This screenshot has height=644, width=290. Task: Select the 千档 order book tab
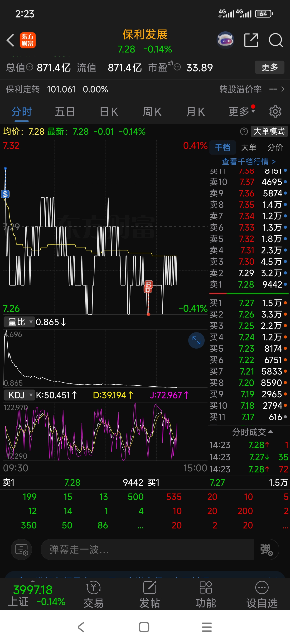[x=222, y=147]
